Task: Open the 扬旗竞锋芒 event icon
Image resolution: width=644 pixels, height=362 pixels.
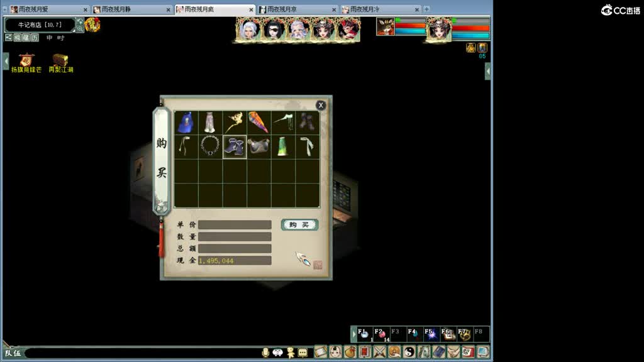Action: tap(26, 63)
